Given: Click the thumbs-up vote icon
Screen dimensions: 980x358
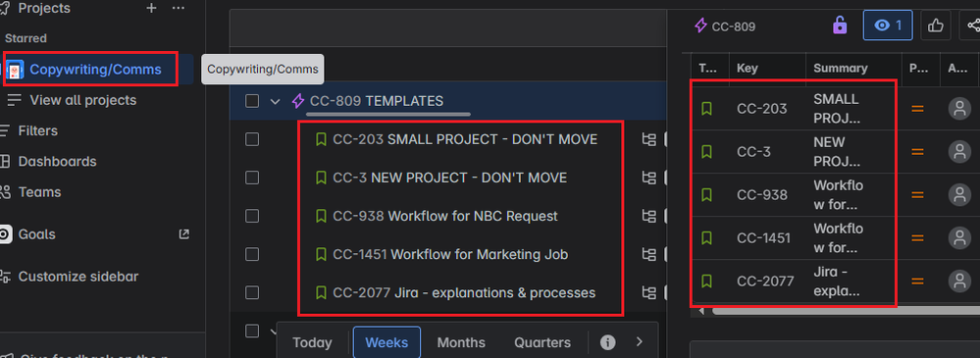Looking at the screenshot, I should [935, 25].
